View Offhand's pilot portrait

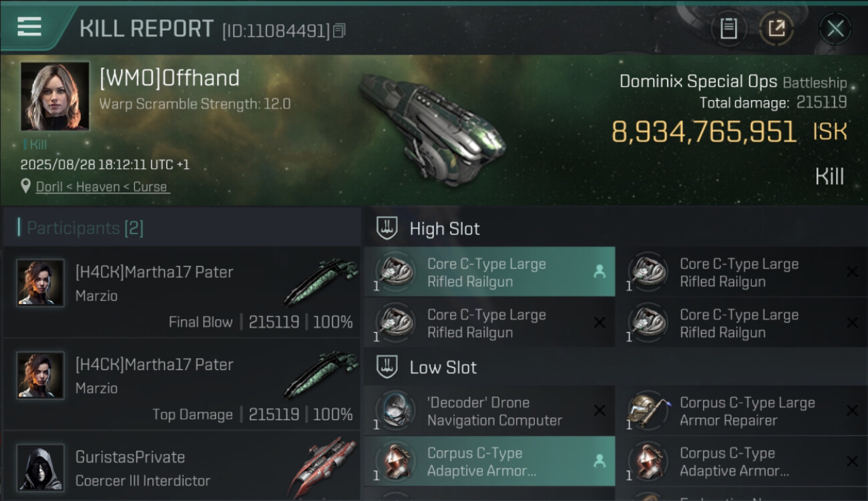[55, 96]
